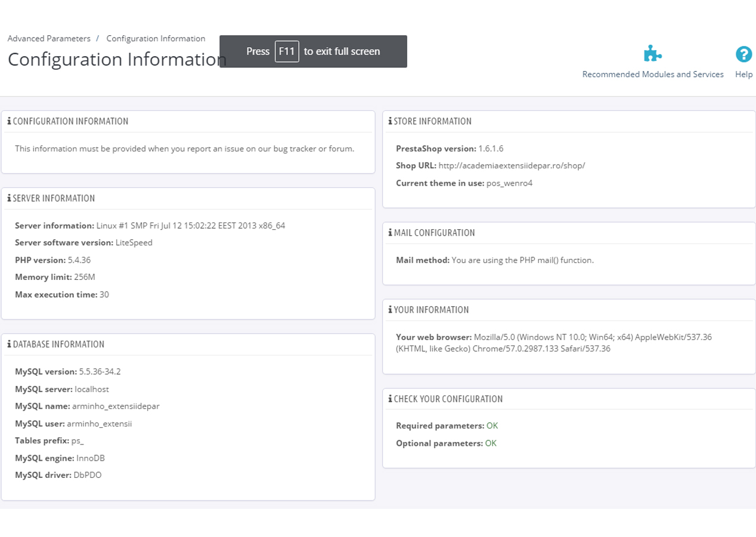
Task: Click the Help text label
Action: [743, 75]
